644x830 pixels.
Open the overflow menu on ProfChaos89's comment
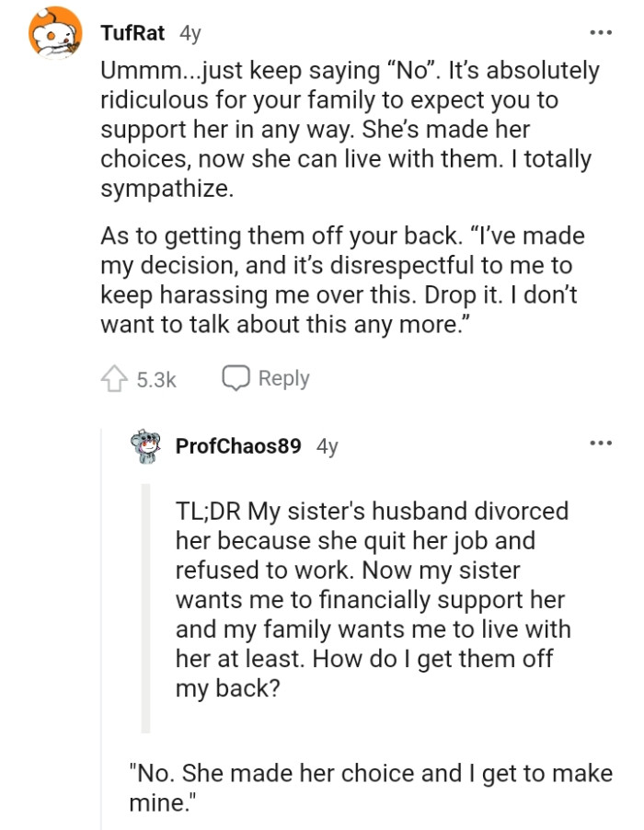(601, 443)
